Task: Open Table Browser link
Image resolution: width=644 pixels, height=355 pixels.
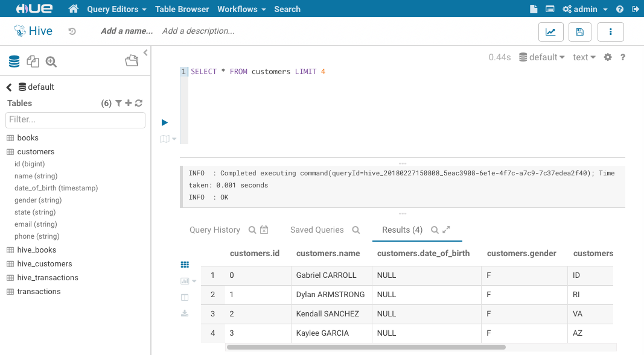Action: tap(182, 9)
